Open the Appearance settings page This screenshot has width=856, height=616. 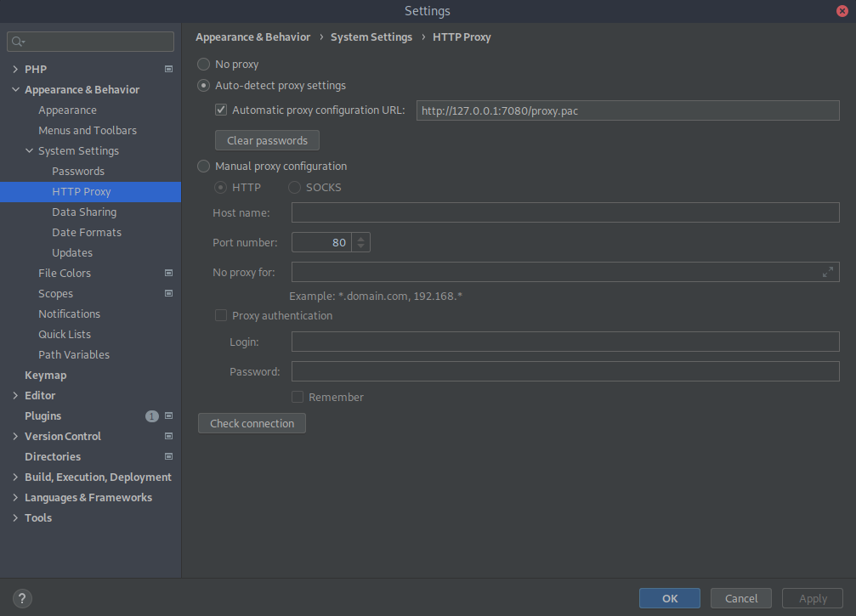point(68,110)
